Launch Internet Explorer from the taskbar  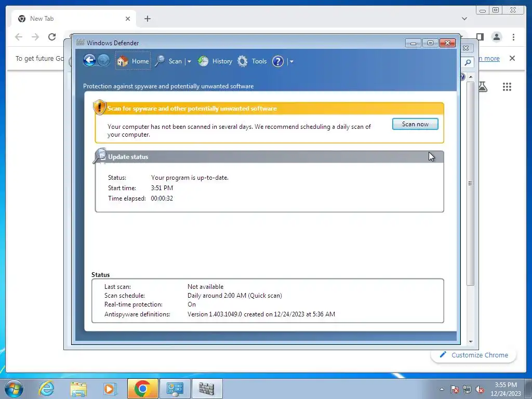tap(46, 389)
